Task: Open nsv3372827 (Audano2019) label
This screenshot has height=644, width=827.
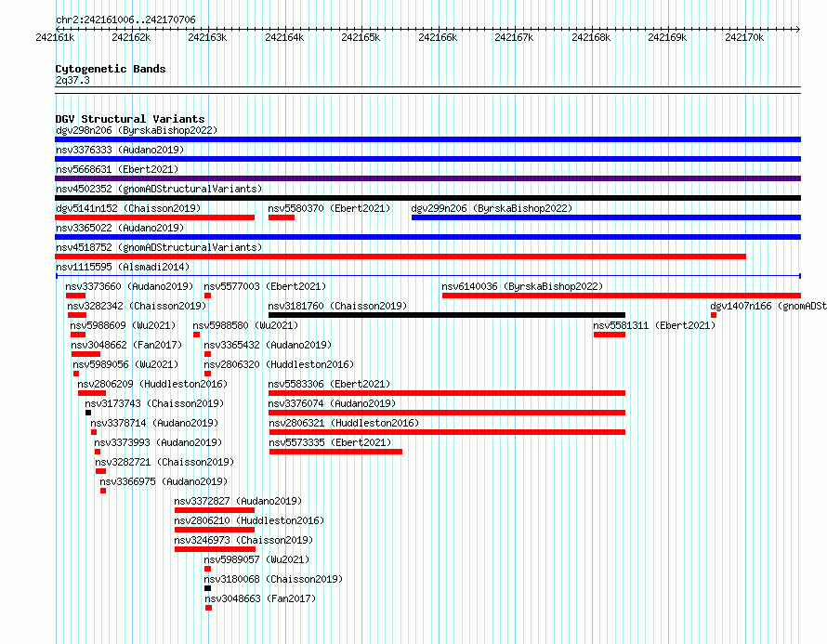Action: 239,501
